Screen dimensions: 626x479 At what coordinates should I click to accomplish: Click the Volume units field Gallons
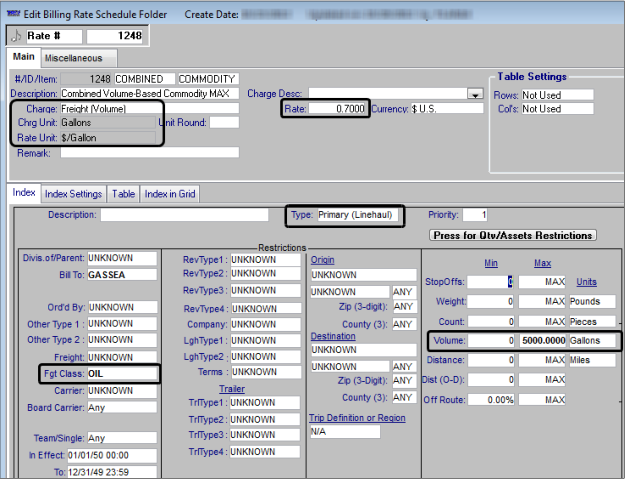(x=592, y=340)
